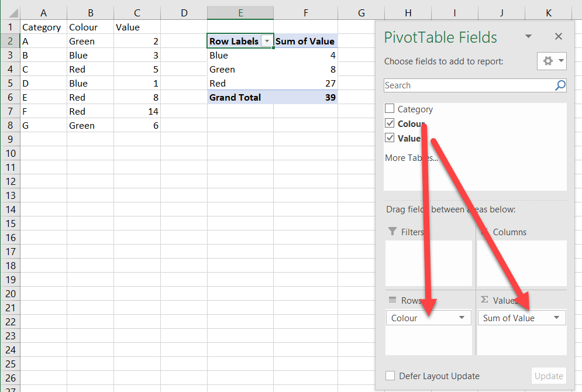Open the PivotTable Fields task pane options arrow
The width and height of the screenshot is (582, 392).
[528, 36]
